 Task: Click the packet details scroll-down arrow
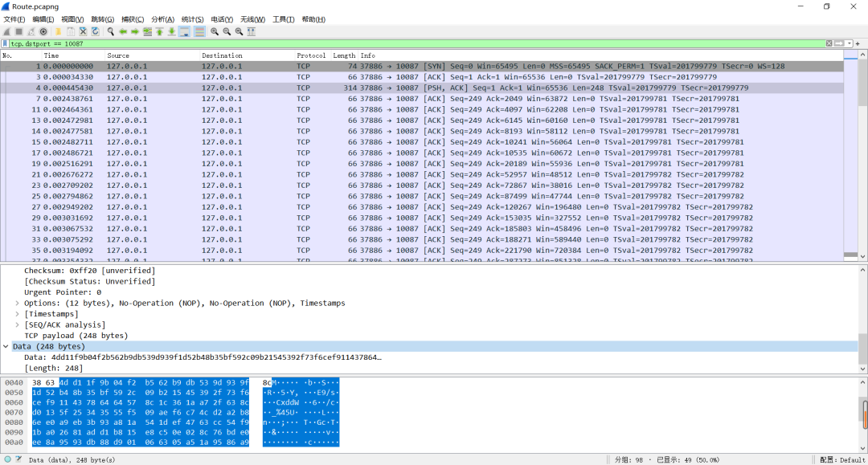tap(862, 369)
